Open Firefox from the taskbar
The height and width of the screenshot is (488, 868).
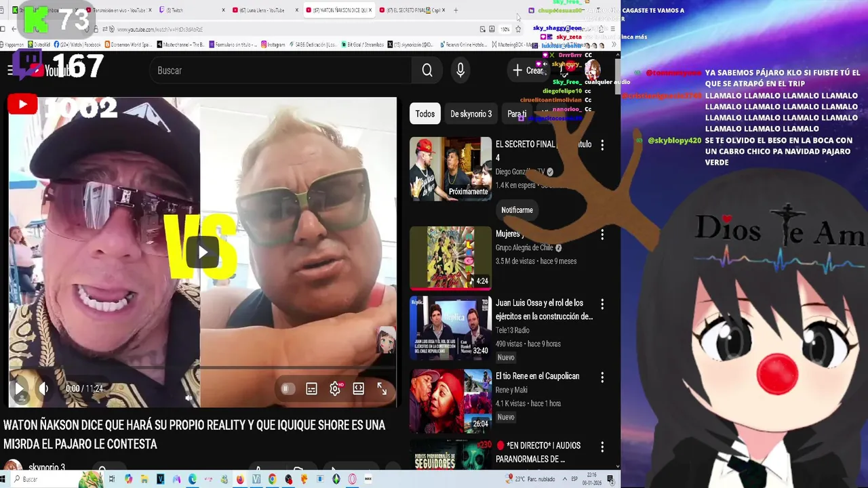click(x=240, y=479)
